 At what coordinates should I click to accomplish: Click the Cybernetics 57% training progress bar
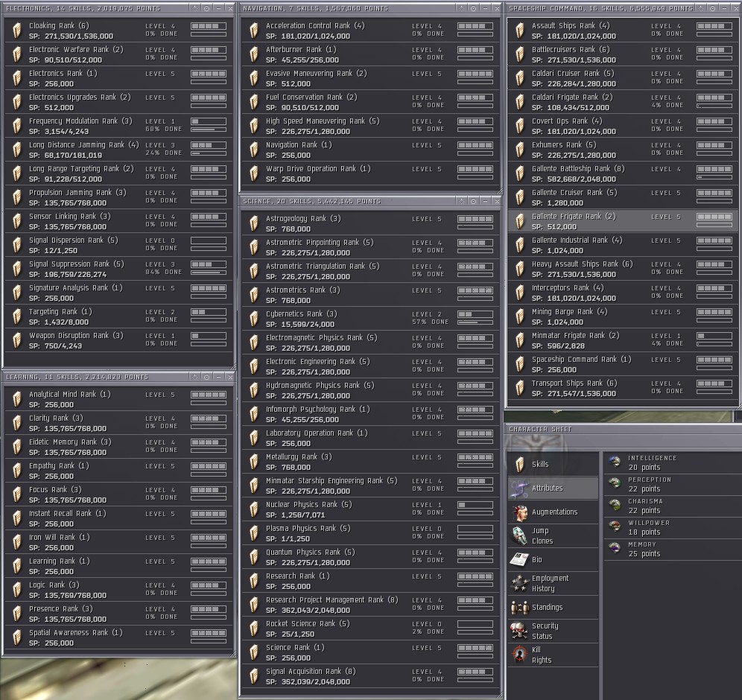475,322
